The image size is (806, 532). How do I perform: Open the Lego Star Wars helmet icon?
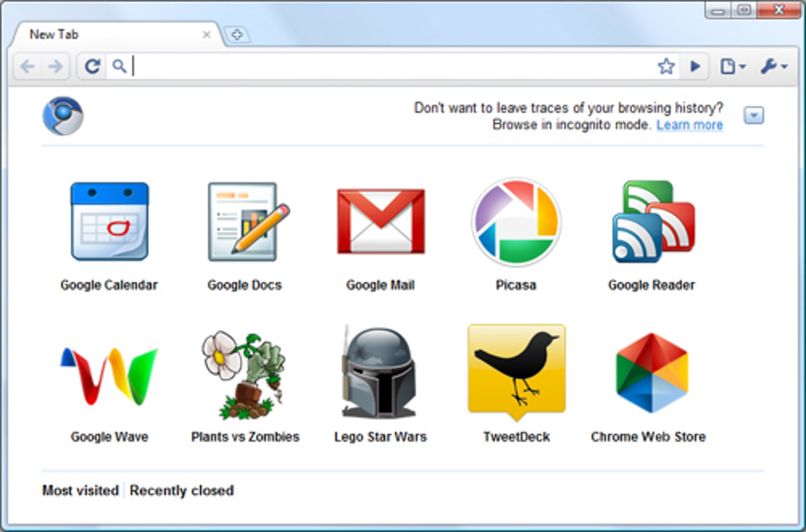[379, 373]
